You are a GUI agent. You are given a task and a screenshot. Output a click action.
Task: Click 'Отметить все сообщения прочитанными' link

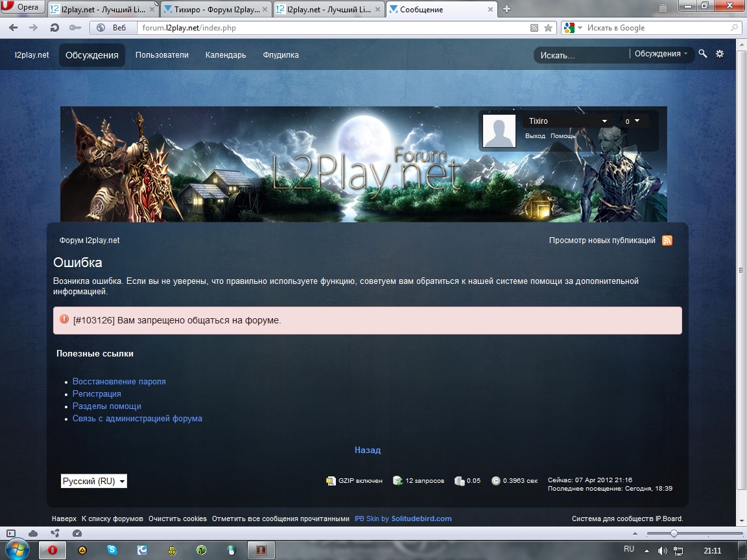pyautogui.click(x=281, y=519)
